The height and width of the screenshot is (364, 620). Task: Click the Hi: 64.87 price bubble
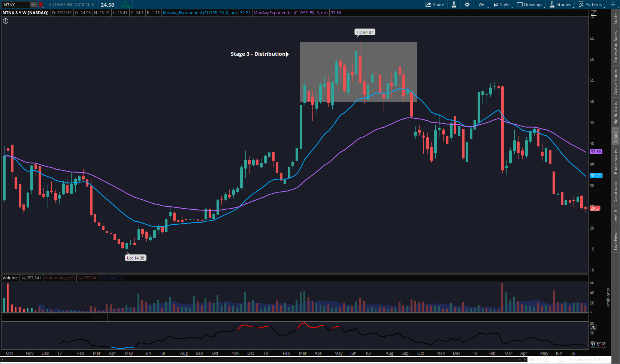[x=365, y=32]
